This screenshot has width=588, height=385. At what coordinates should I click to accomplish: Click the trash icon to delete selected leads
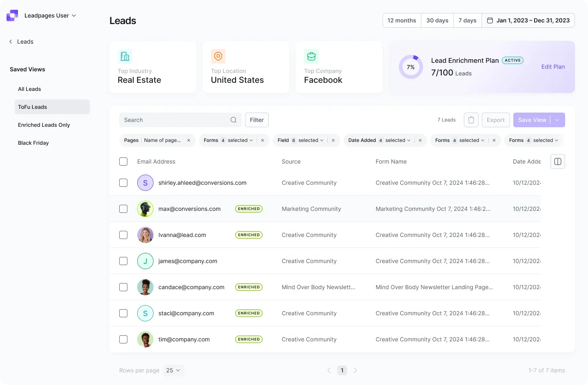471,119
